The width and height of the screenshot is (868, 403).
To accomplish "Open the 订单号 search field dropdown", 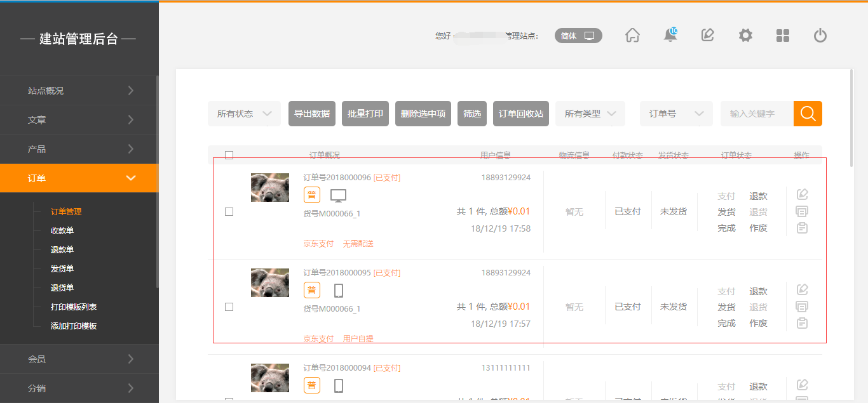I will click(x=675, y=114).
